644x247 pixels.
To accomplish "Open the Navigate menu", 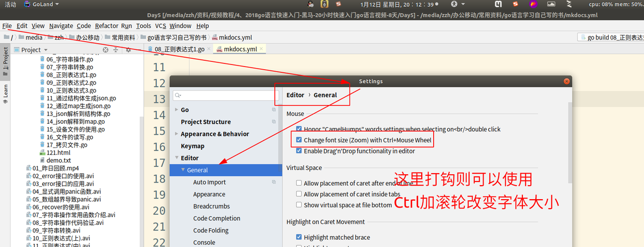I will [61, 25].
